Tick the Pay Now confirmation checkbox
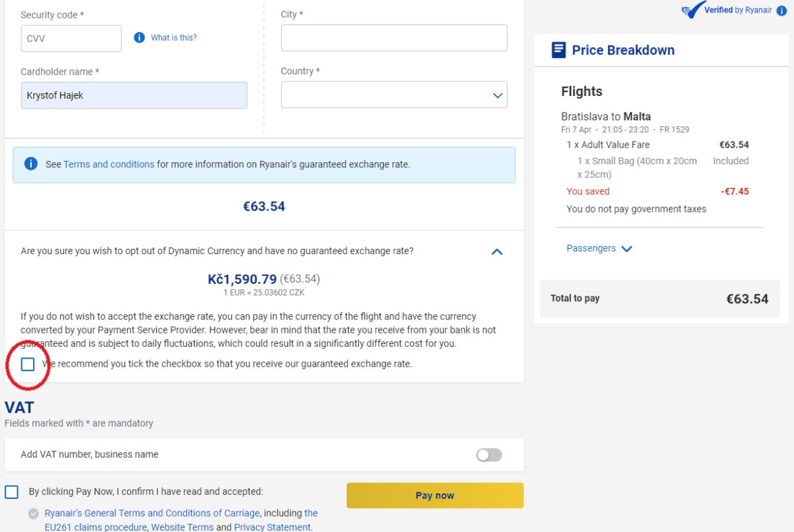Image resolution: width=794 pixels, height=532 pixels. [x=11, y=492]
